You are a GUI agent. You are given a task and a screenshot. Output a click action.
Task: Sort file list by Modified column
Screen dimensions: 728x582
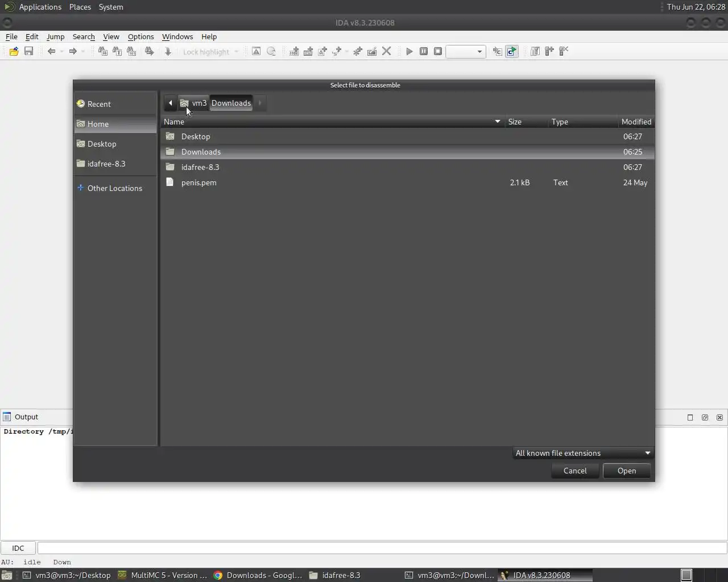click(636, 122)
